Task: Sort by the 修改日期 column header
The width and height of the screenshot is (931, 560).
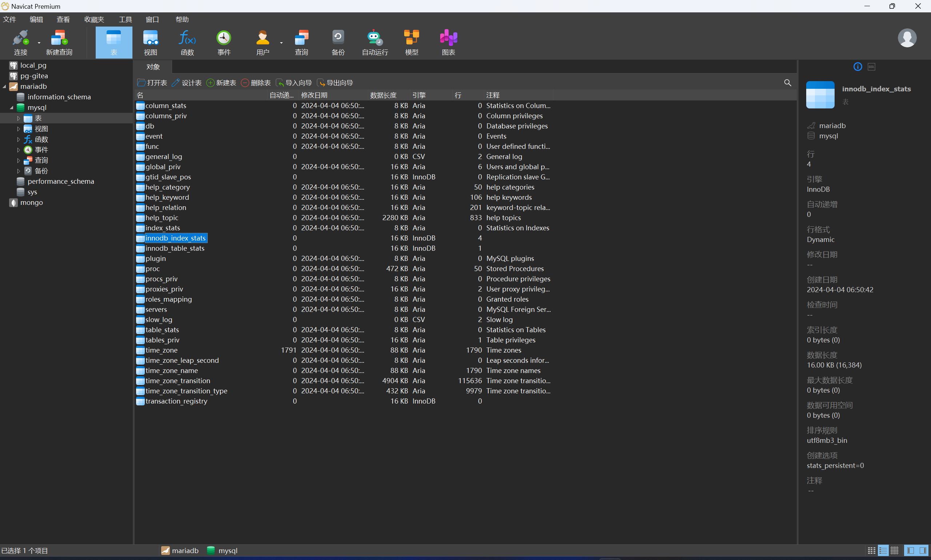Action: [x=334, y=95]
